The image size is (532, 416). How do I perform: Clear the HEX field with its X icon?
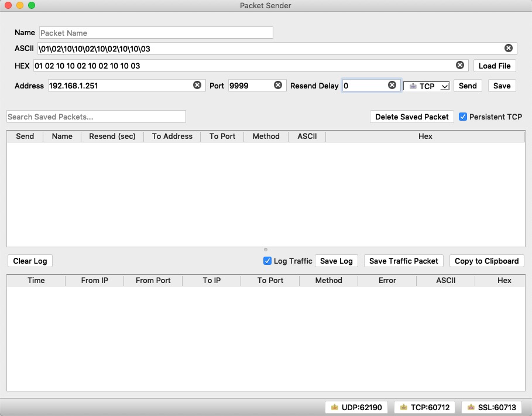460,65
